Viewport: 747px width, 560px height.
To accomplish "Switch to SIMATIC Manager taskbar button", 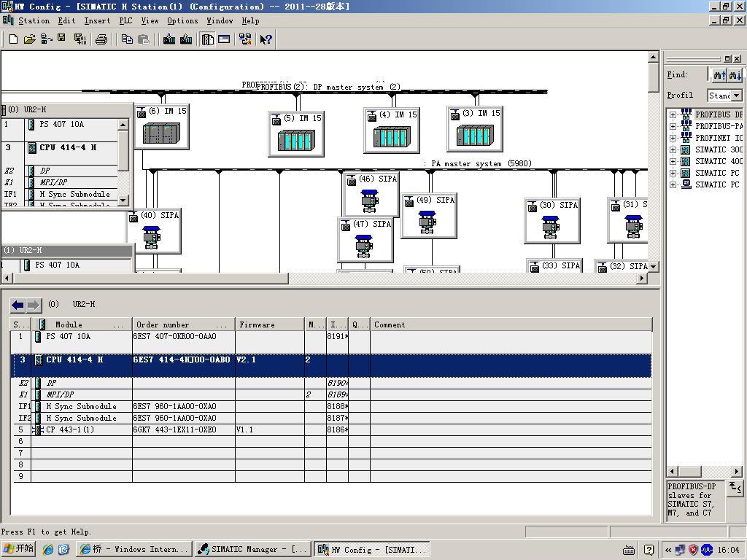I will tap(253, 549).
